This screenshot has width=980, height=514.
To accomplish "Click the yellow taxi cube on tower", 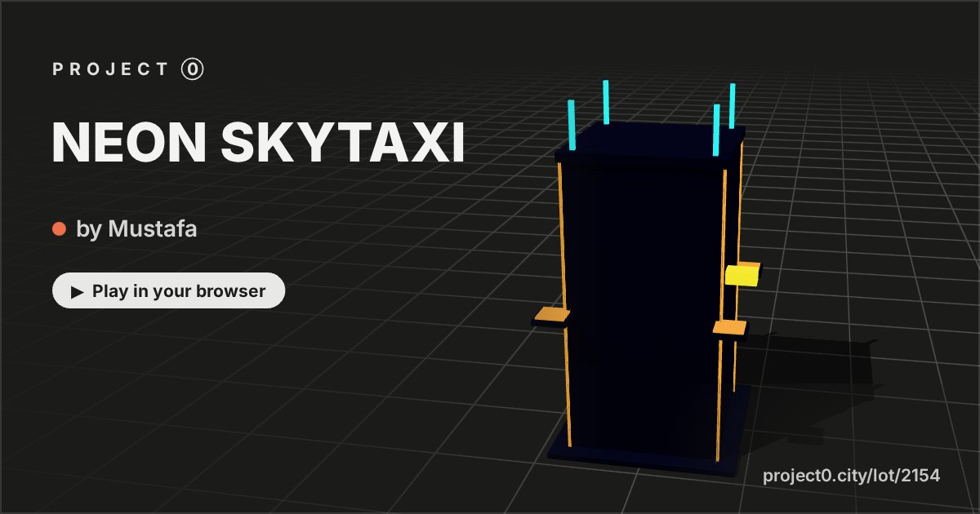I will click(x=742, y=274).
